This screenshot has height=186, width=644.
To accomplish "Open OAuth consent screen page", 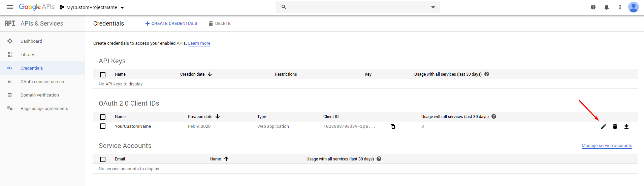I will pos(42,81).
